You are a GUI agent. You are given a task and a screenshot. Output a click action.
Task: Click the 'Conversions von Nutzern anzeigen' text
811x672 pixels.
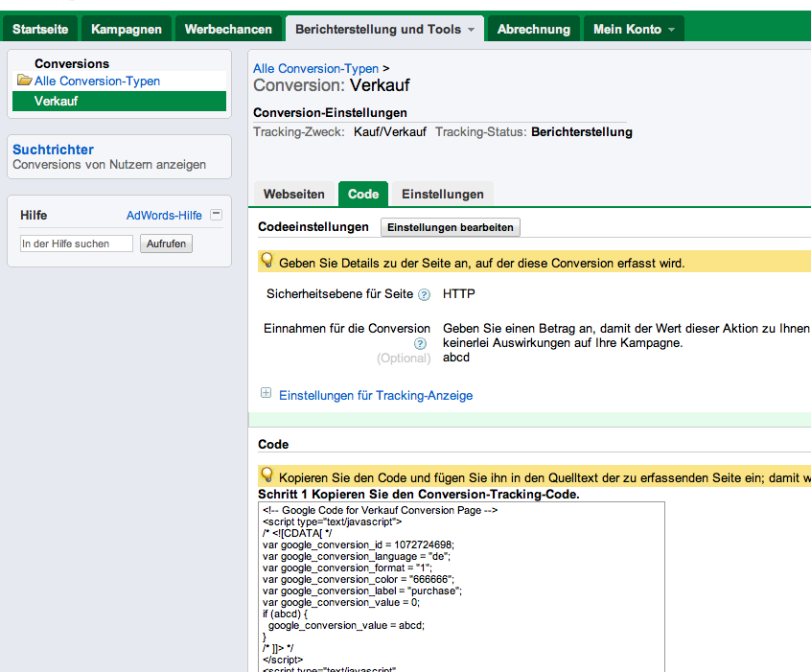tap(109, 165)
